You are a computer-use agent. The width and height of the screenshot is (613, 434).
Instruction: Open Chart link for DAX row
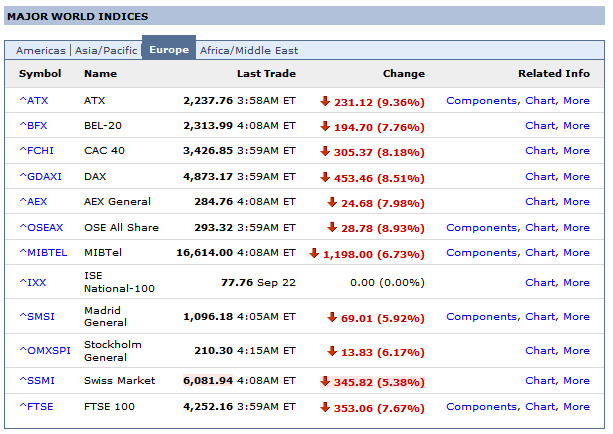pos(540,177)
